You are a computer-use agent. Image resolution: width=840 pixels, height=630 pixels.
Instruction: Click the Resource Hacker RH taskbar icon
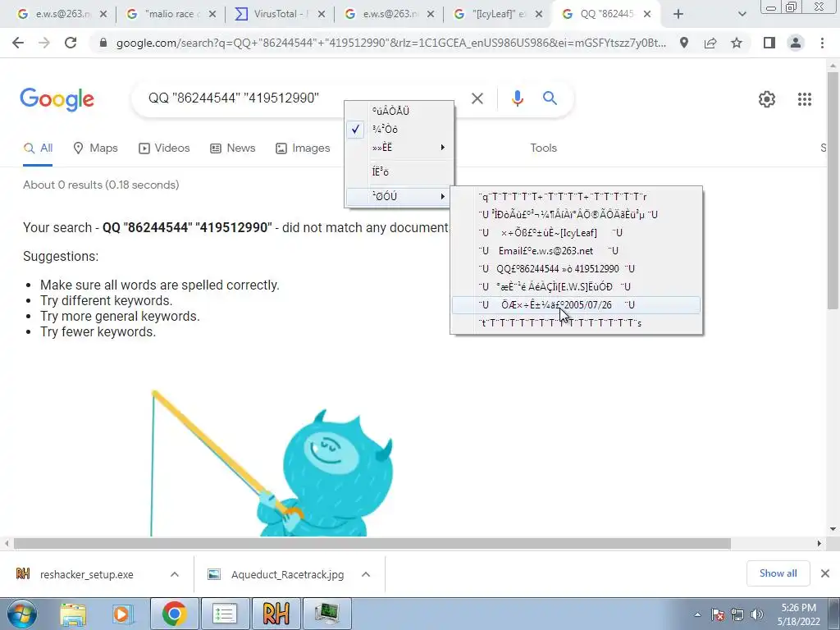point(276,614)
